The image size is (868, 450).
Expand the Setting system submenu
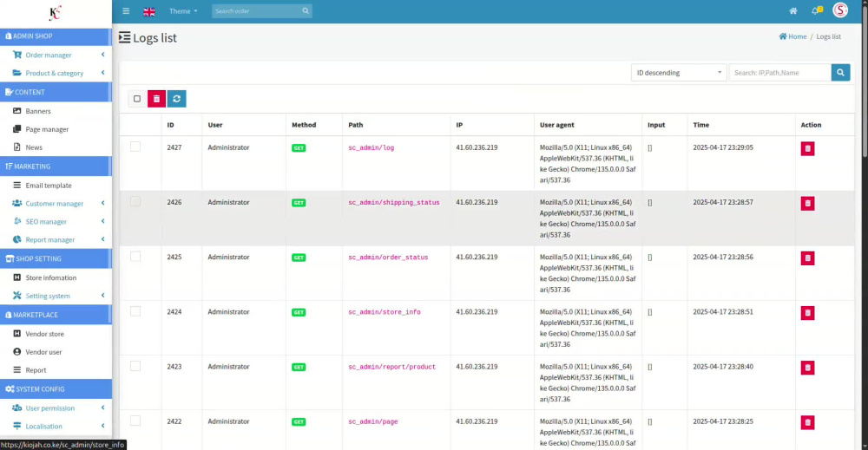pyautogui.click(x=103, y=295)
